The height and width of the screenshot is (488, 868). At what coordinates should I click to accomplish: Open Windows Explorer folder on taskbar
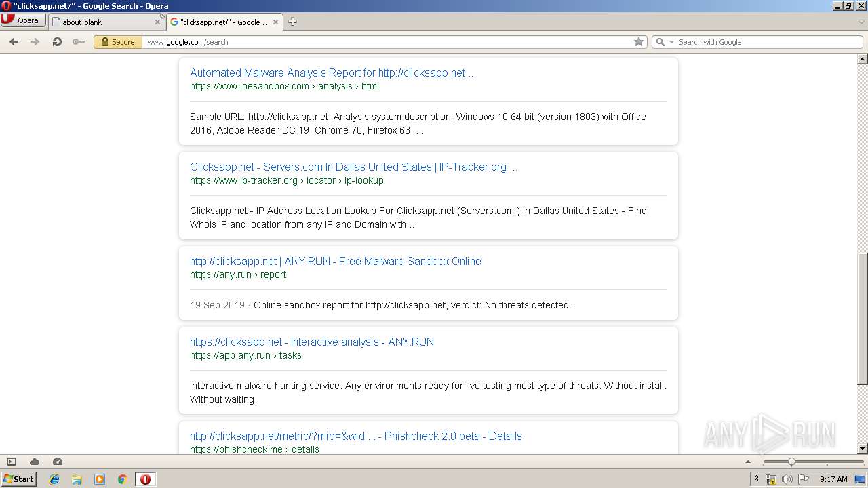coord(77,479)
